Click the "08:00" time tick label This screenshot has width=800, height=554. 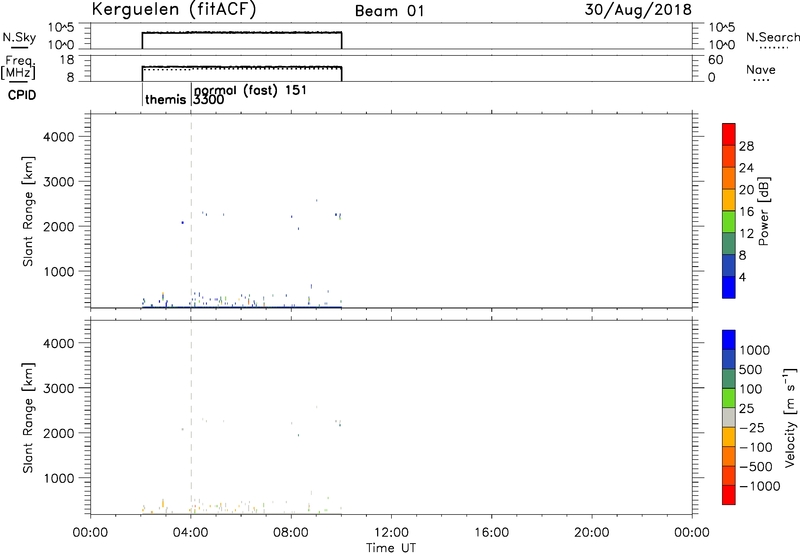(x=291, y=533)
